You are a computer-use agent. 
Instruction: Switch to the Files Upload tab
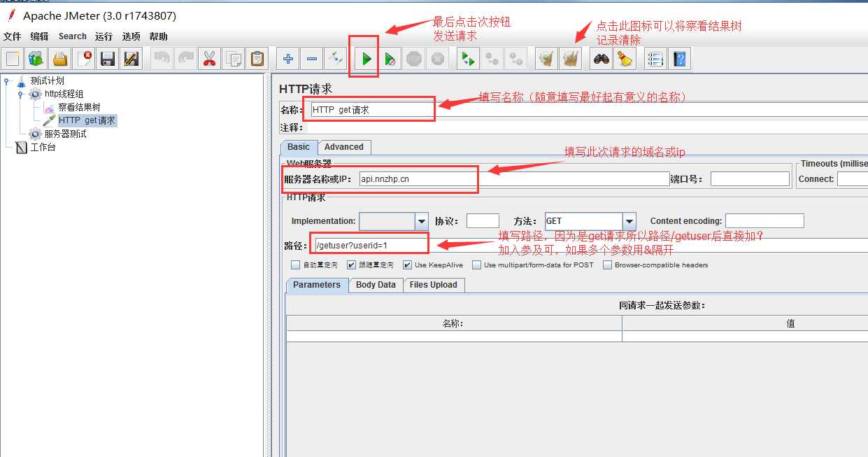(434, 285)
